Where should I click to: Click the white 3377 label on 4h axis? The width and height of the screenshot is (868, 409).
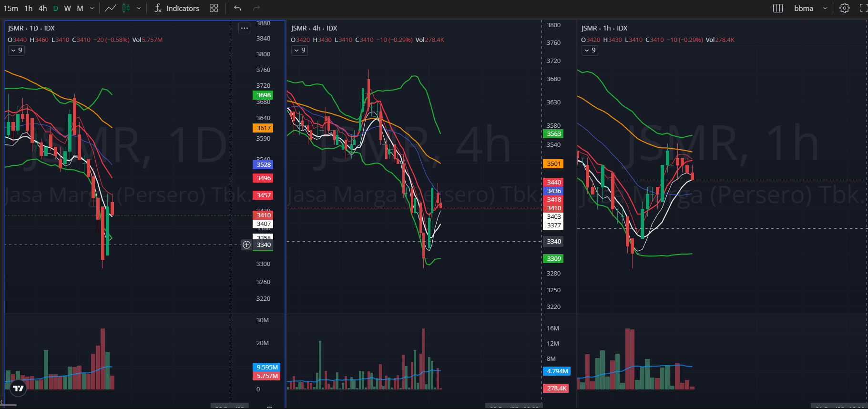(553, 225)
